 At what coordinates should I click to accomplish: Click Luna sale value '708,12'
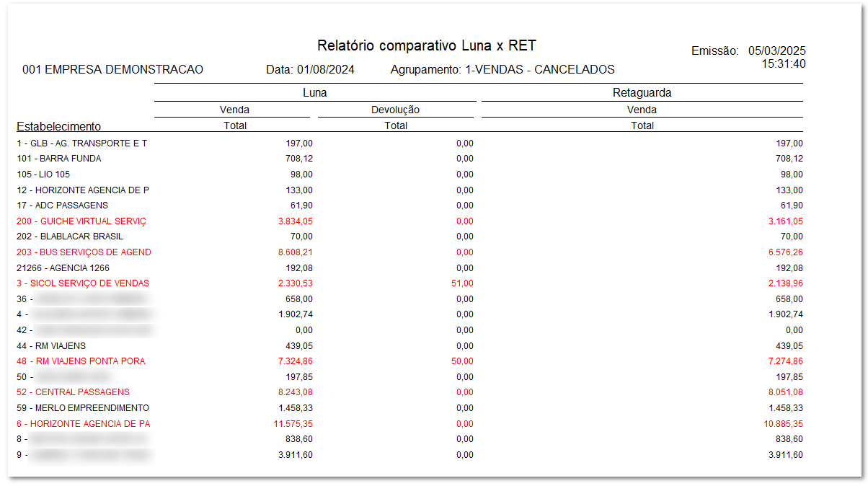point(299,159)
